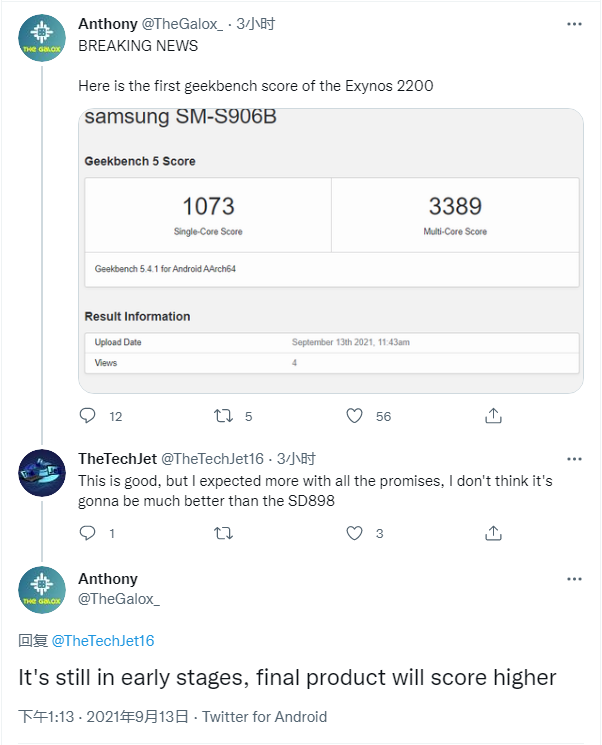Open more options on Anthony's first tweet
This screenshot has height=745, width=602.
coord(573,22)
